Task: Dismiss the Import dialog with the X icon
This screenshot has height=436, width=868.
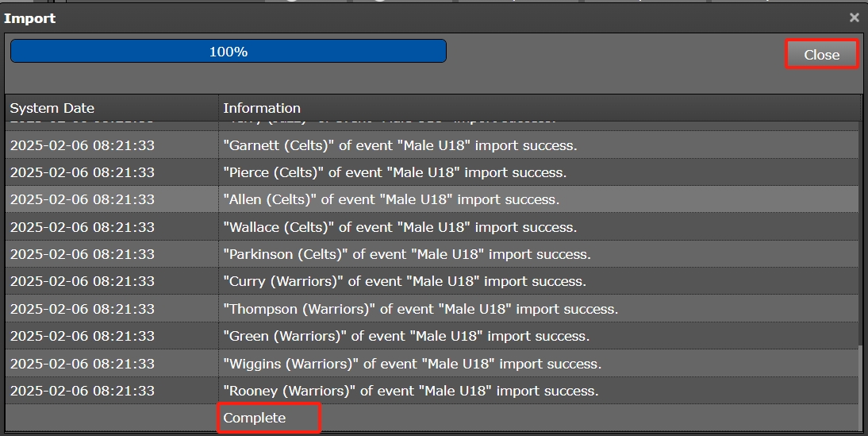Action: pyautogui.click(x=855, y=17)
